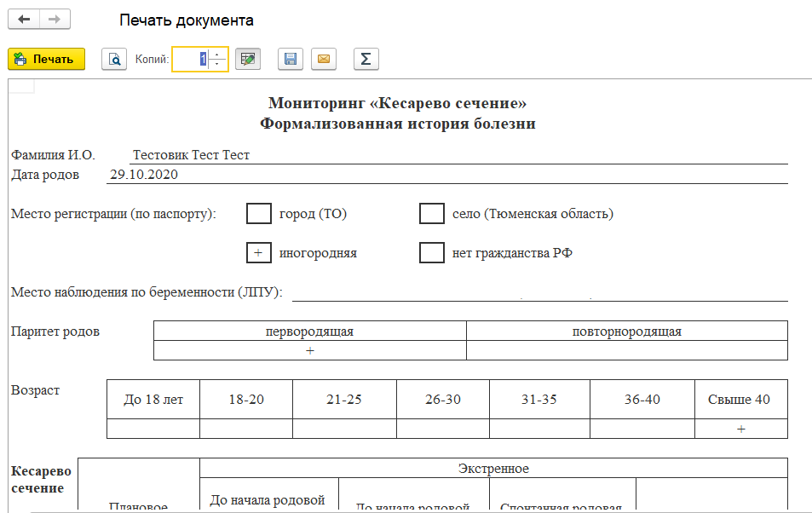Click the 21-25 age cell
Viewport: 812px width, 513px height.
[x=344, y=400]
